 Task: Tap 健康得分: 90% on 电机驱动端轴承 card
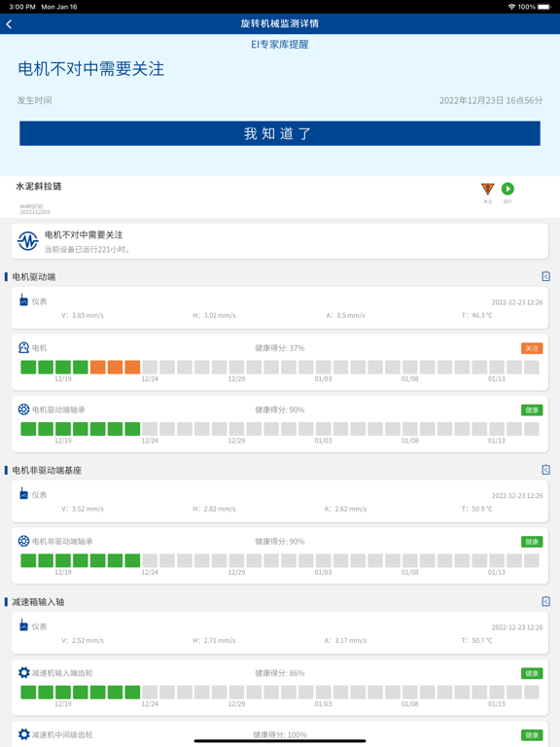click(280, 409)
